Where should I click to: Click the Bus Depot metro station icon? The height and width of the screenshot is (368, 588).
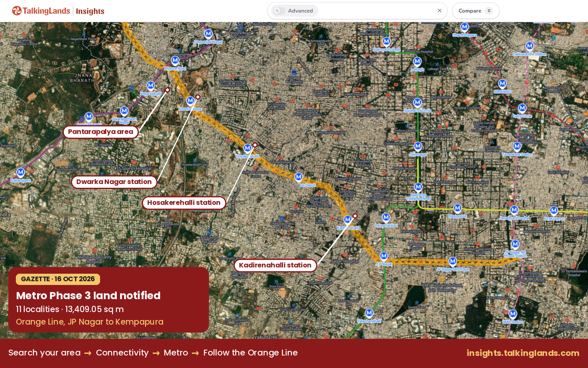pyautogui.click(x=299, y=177)
